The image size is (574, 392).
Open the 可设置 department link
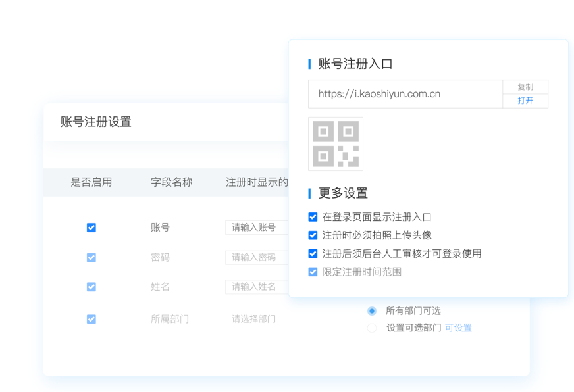pyautogui.click(x=458, y=328)
